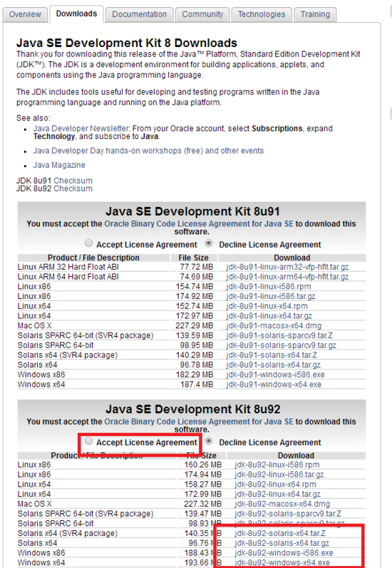Click the 227.29 MB file size cell
This screenshot has width=392, height=568.
[x=195, y=325]
